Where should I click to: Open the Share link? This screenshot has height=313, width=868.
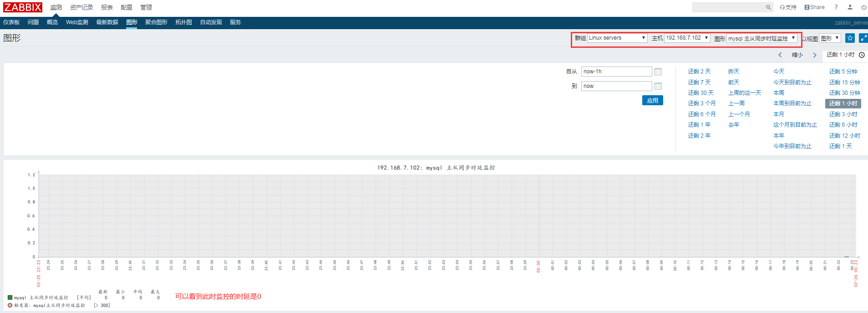[x=814, y=7]
